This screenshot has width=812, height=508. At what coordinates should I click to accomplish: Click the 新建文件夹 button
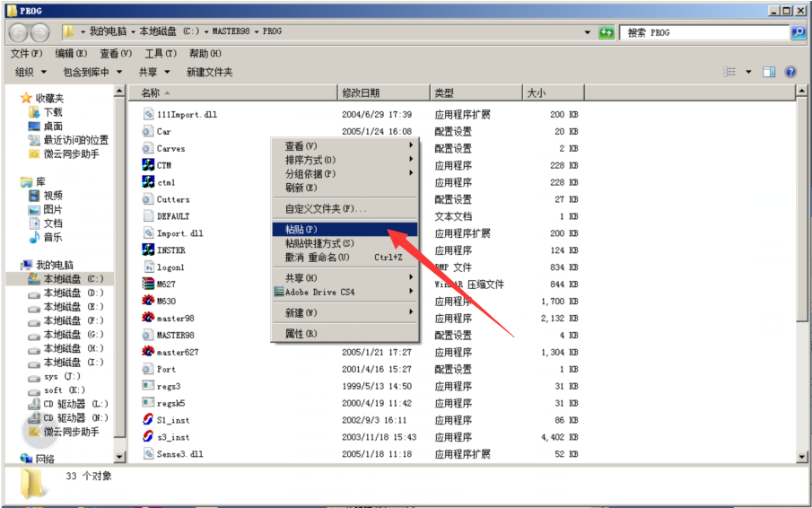pos(209,72)
